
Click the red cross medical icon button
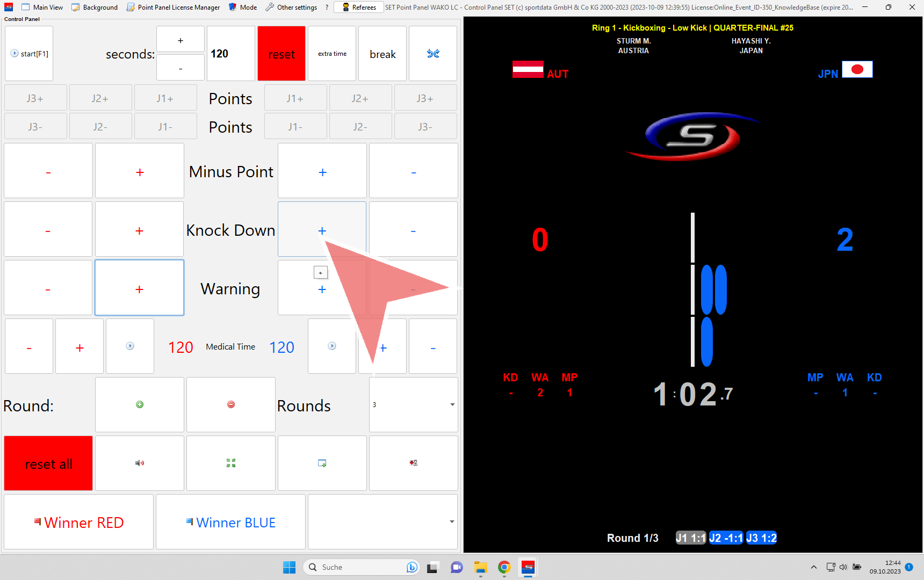[x=413, y=463]
